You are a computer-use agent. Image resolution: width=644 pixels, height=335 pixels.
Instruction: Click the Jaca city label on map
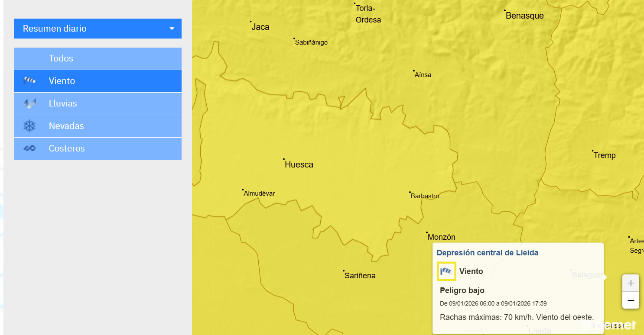[x=260, y=27]
